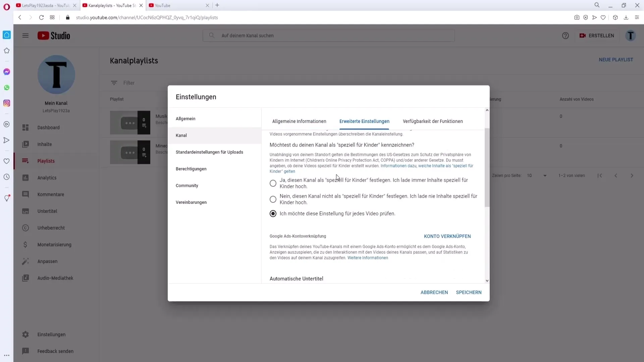Switch to Allgemeine Informationen tab
The height and width of the screenshot is (362, 644).
pyautogui.click(x=299, y=121)
